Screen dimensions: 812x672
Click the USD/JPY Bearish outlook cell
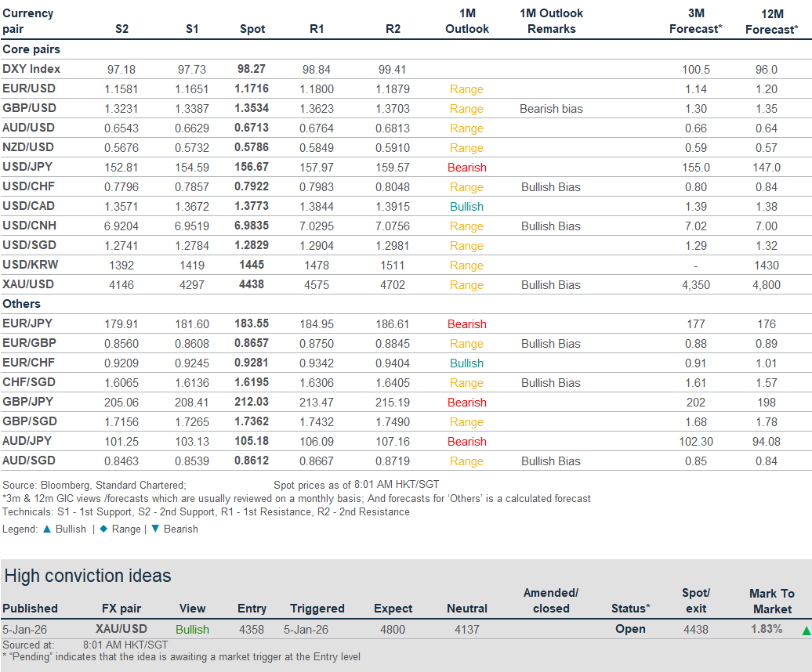[466, 168]
